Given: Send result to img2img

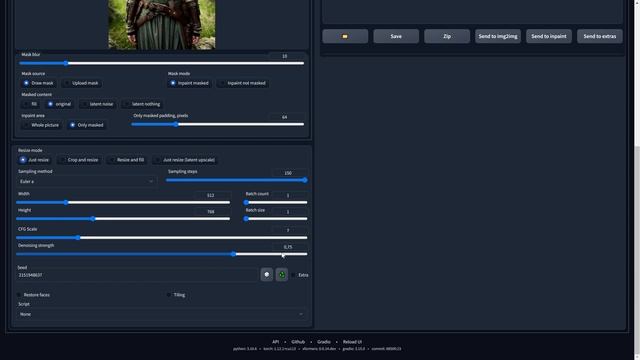Looking at the screenshot, I should pyautogui.click(x=498, y=36).
